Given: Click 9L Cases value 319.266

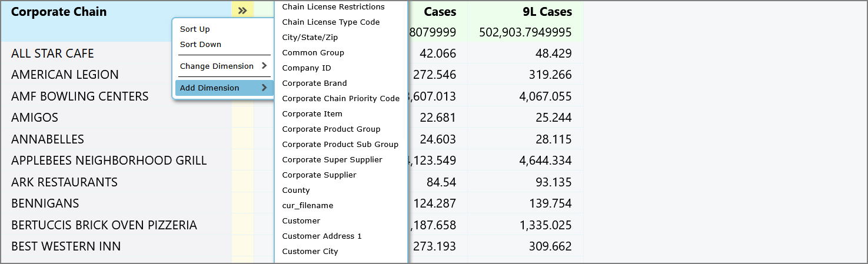Looking at the screenshot, I should point(550,75).
